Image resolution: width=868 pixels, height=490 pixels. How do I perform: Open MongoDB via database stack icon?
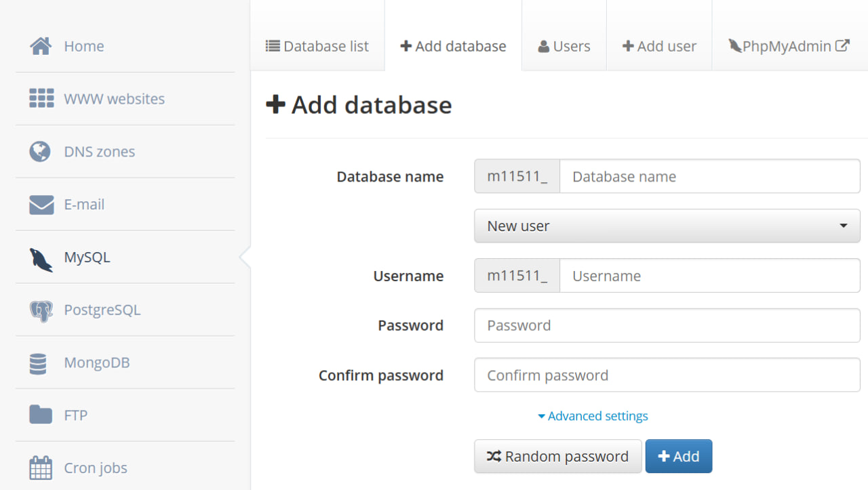pyautogui.click(x=39, y=363)
